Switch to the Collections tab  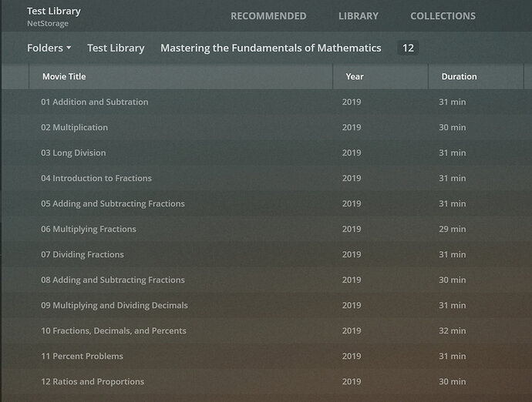[x=443, y=16]
